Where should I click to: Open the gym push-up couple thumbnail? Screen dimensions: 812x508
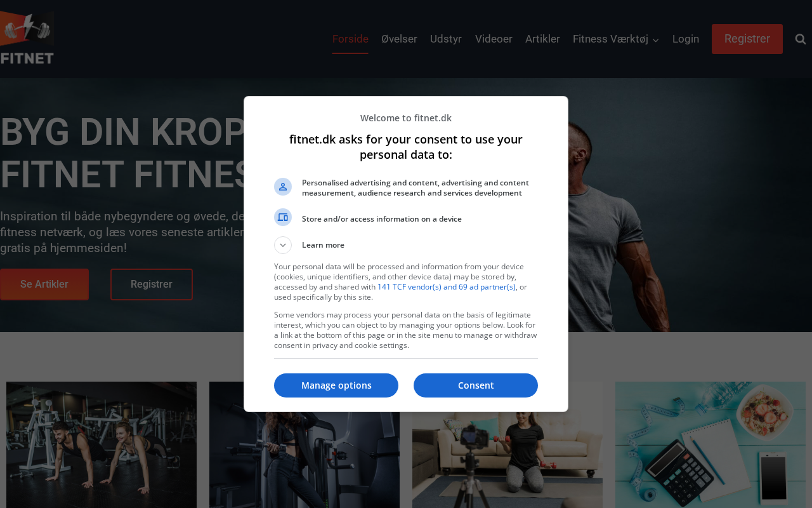click(x=101, y=444)
